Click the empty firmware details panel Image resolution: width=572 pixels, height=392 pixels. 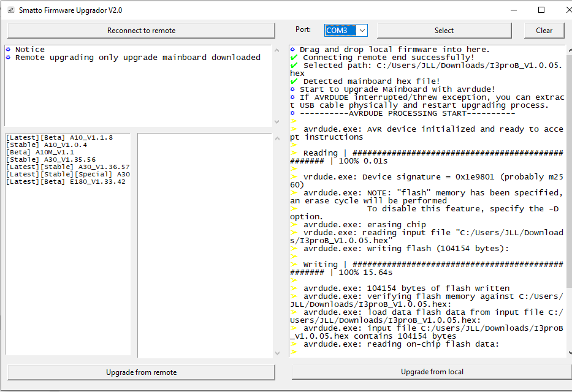click(205, 245)
